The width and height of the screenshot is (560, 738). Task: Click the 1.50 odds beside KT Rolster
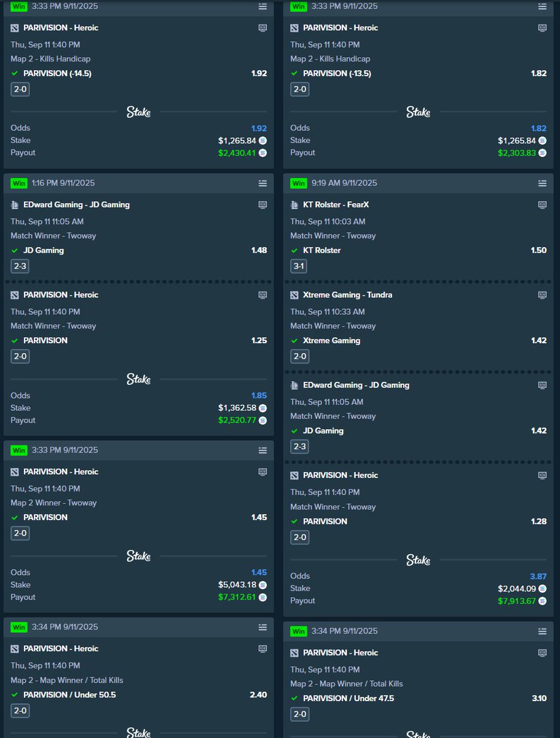point(538,250)
